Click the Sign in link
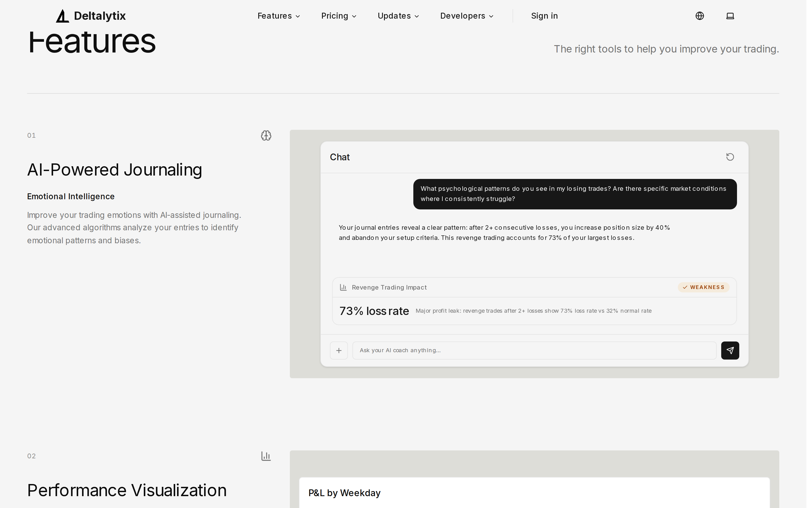Viewport: 812px width, 508px height. [x=544, y=16]
